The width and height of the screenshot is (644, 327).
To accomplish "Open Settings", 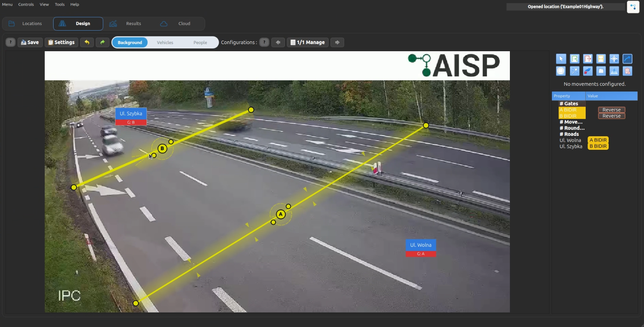I will [x=62, y=42].
